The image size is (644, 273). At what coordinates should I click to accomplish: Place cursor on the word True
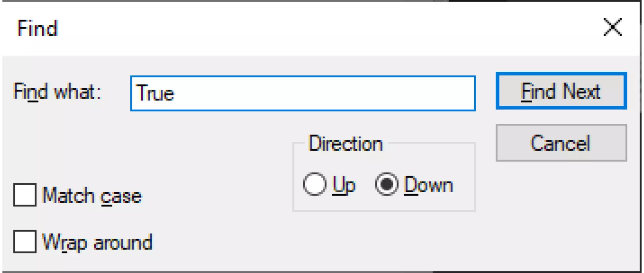pyautogui.click(x=155, y=93)
